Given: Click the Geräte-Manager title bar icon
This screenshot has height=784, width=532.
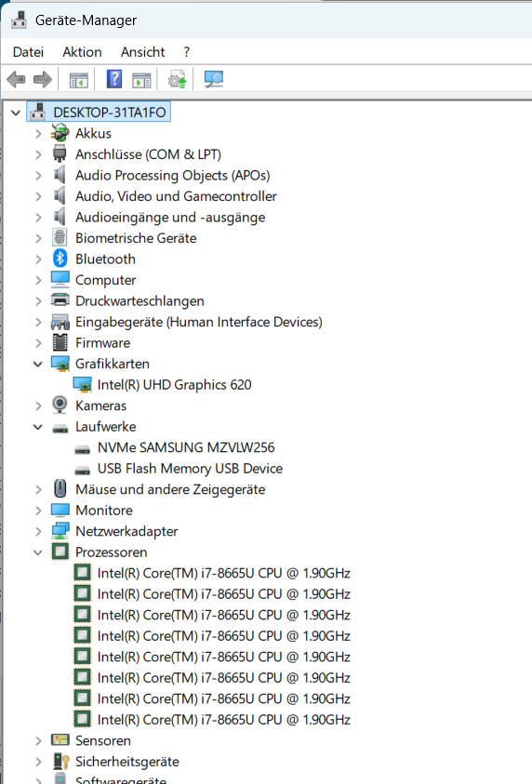Looking at the screenshot, I should (19, 20).
